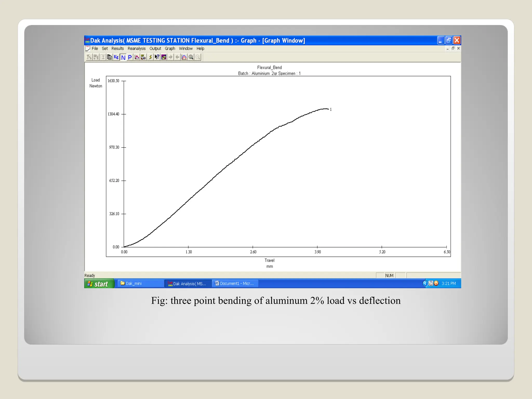
Task: Click the curve end label 1
Action: (x=331, y=110)
